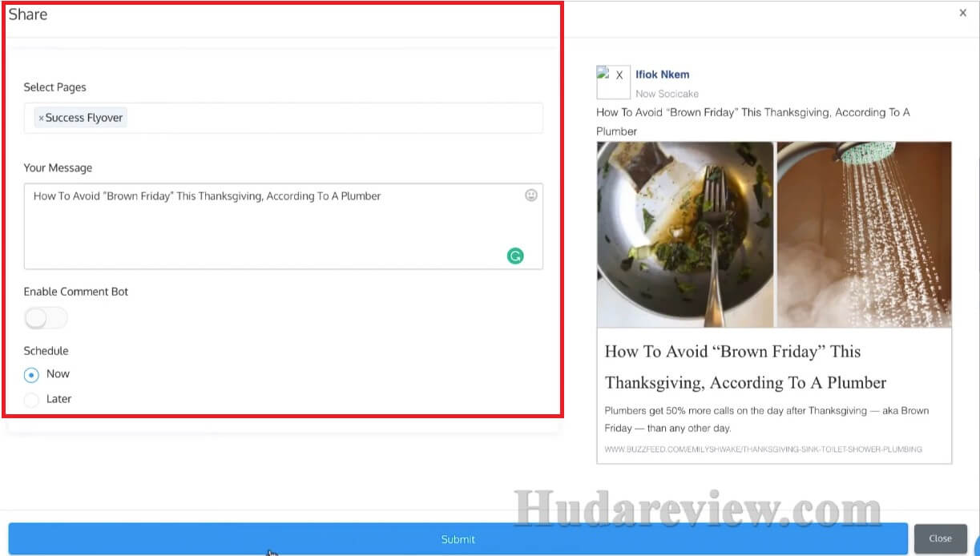Click the Schedule label
This screenshot has height=556, width=980.
pyautogui.click(x=46, y=351)
